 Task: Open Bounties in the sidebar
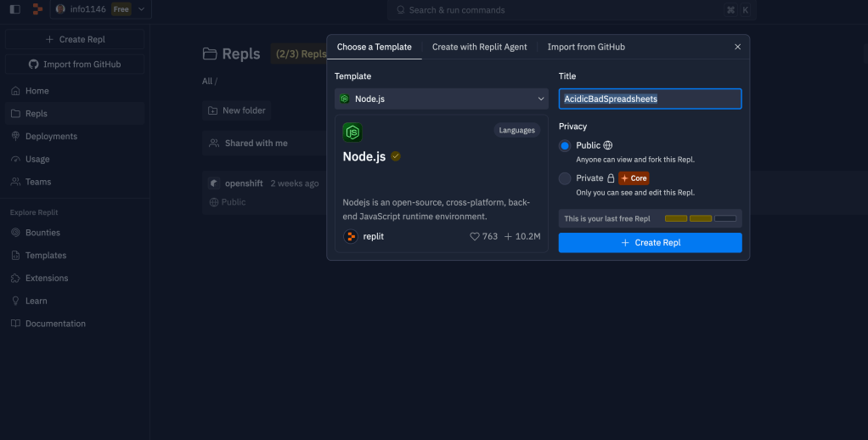pos(75,233)
